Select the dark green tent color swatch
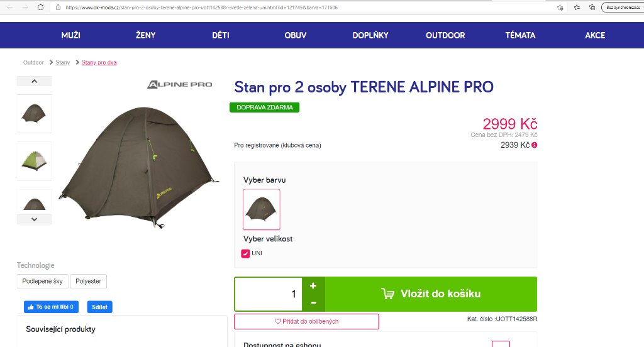Screen dimensions: 644x347 tap(262, 209)
